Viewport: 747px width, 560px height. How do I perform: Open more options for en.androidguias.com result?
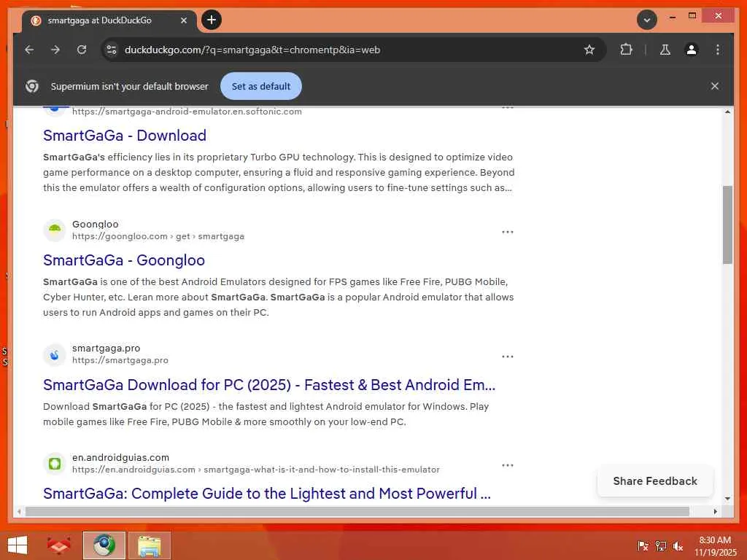[x=508, y=465]
